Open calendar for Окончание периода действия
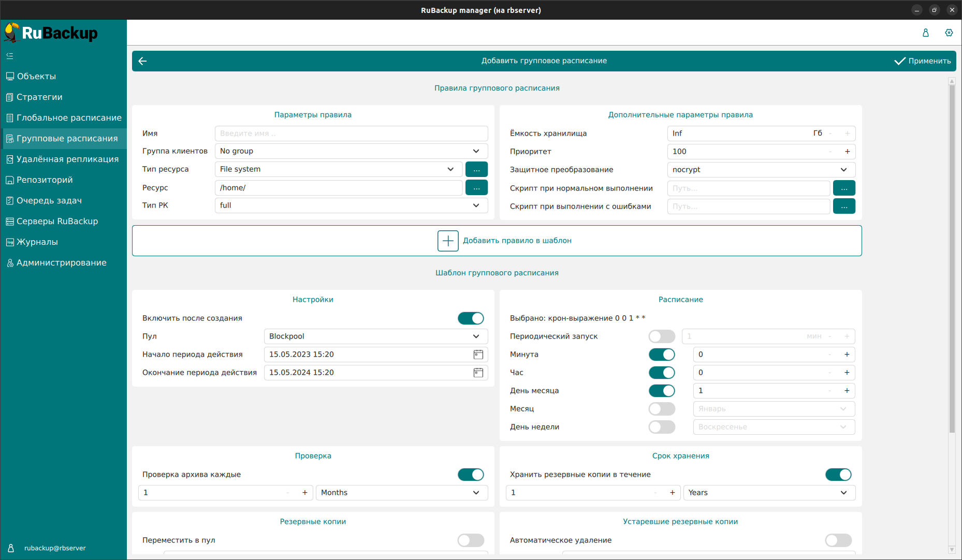This screenshot has height=560, width=962. click(x=478, y=373)
